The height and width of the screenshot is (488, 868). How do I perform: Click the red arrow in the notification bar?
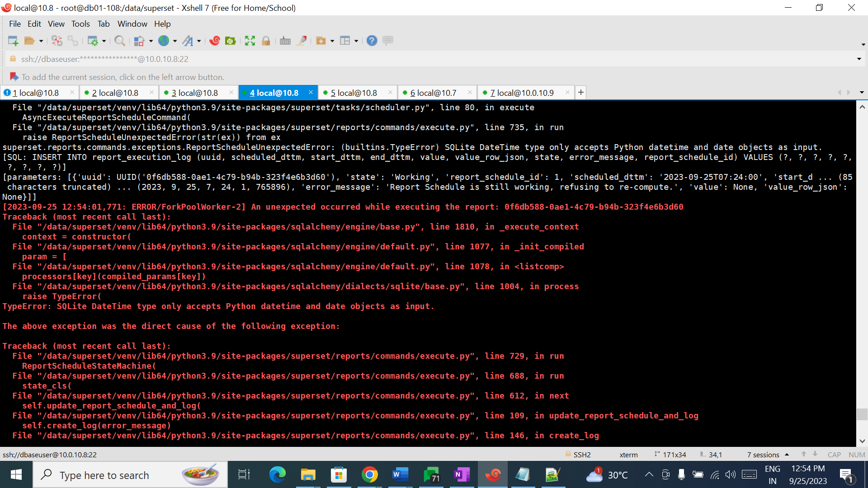tap(14, 76)
